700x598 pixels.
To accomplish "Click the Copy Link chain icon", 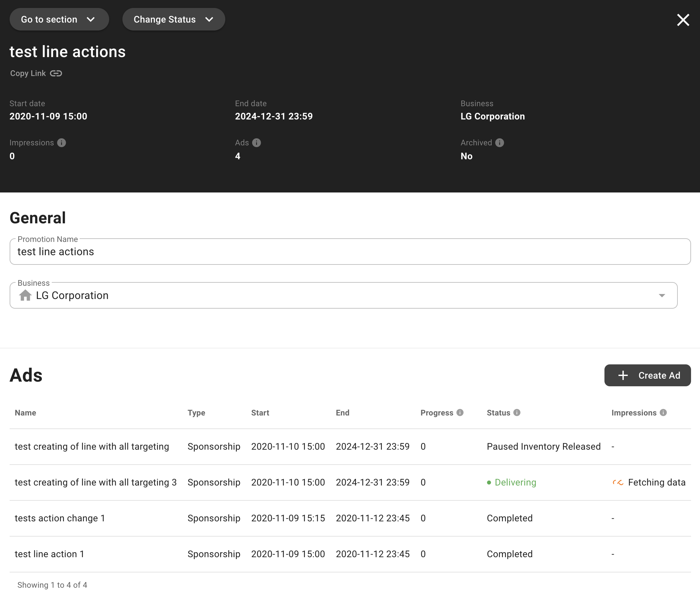I will tap(56, 73).
